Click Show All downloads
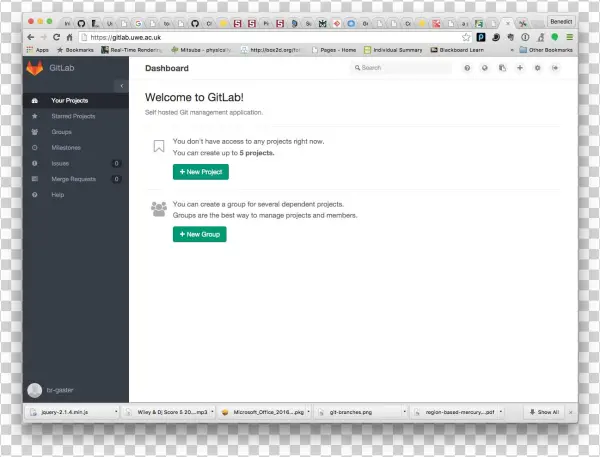Image resolution: width=600 pixels, height=457 pixels. [544, 412]
